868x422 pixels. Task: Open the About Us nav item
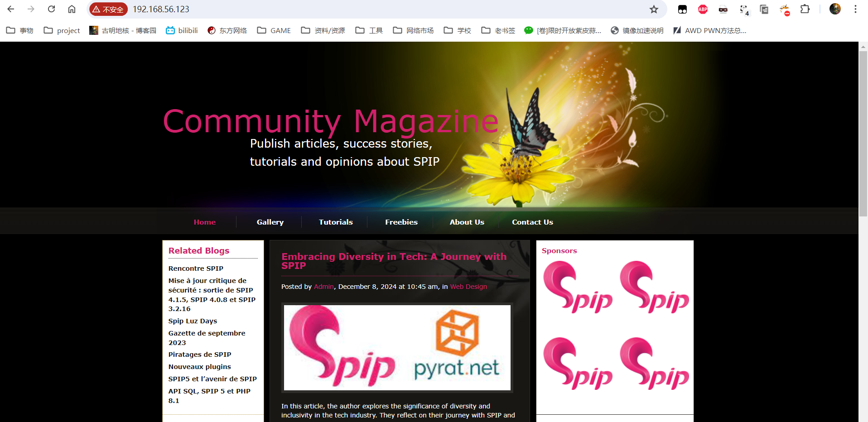(467, 222)
